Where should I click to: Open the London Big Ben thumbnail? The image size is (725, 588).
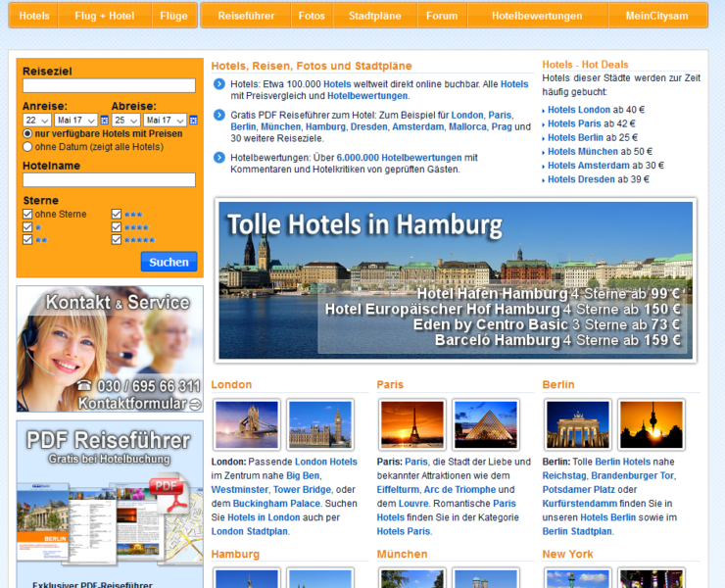pyautogui.click(x=320, y=424)
